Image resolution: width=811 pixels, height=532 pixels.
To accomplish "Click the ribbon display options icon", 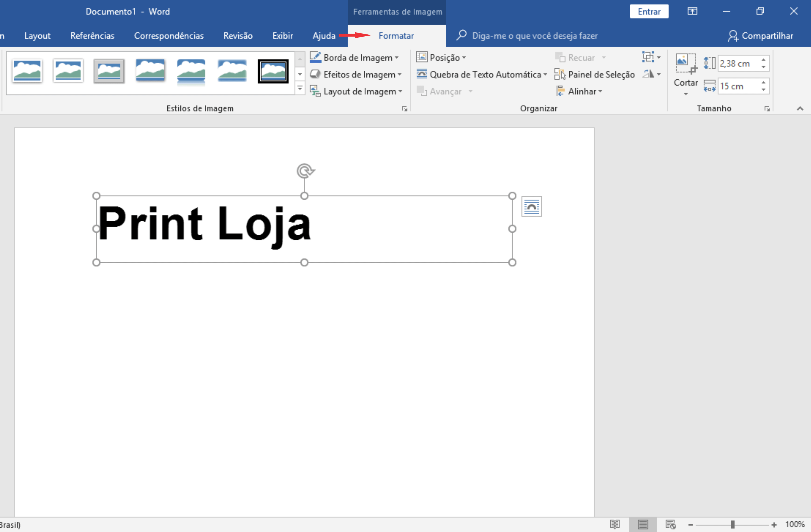I will [692, 11].
